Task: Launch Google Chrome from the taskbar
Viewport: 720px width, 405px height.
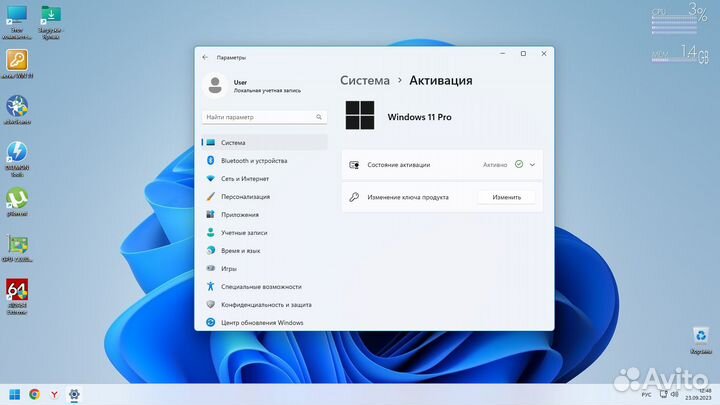Action: tap(34, 394)
